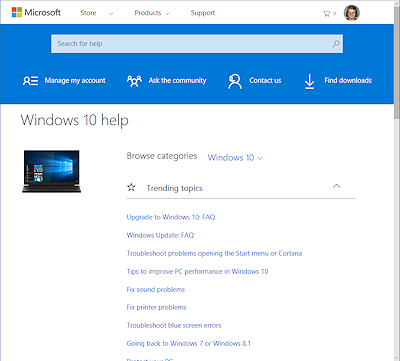The height and width of the screenshot is (361, 400).
Task: Click the Manage my account icon
Action: (x=30, y=81)
